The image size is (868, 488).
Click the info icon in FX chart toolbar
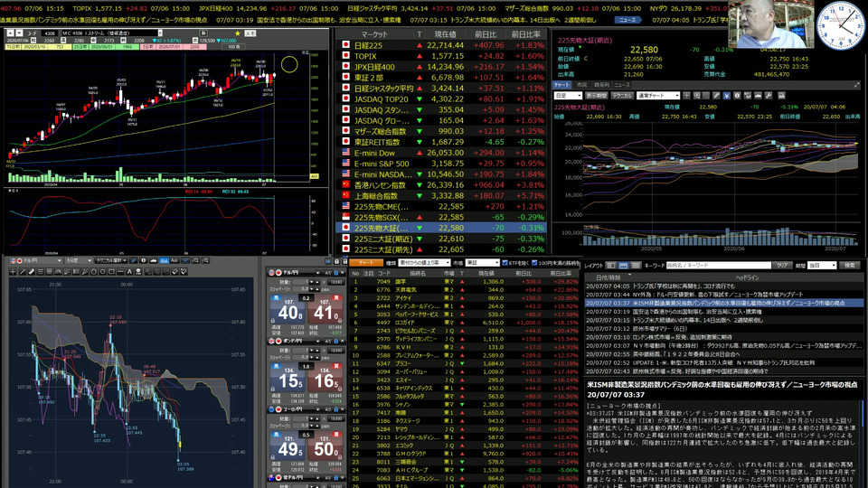click(144, 260)
